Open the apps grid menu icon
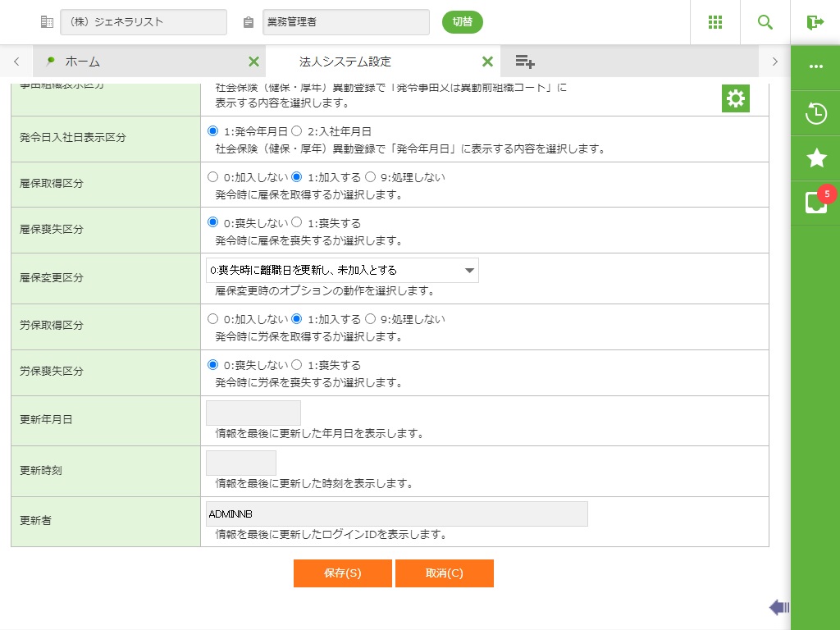This screenshot has width=840, height=630. (x=714, y=22)
